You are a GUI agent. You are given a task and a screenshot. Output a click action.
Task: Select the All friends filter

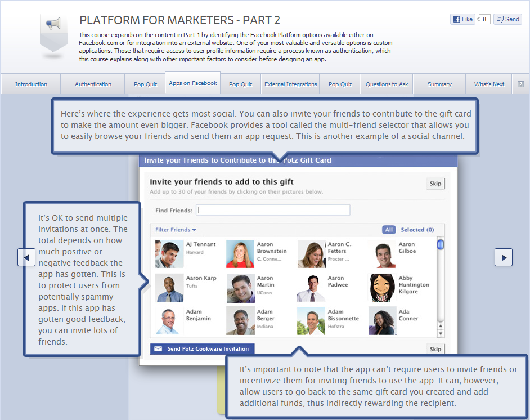(389, 230)
